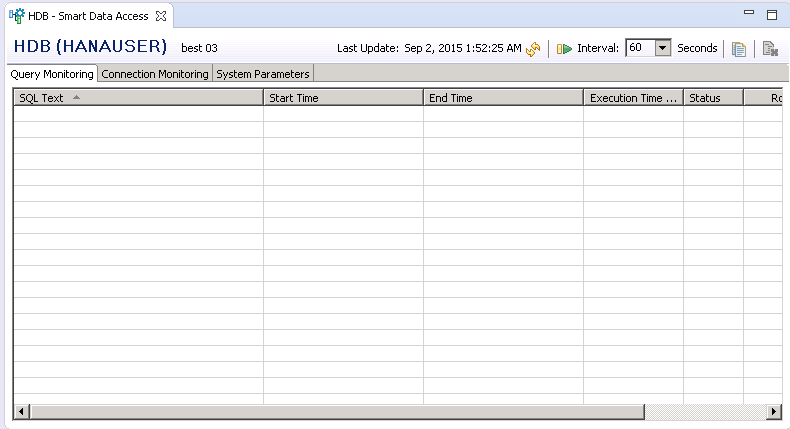Click the refresh icon beside Last Update
Viewport: 790px width, 429px height.
point(533,48)
